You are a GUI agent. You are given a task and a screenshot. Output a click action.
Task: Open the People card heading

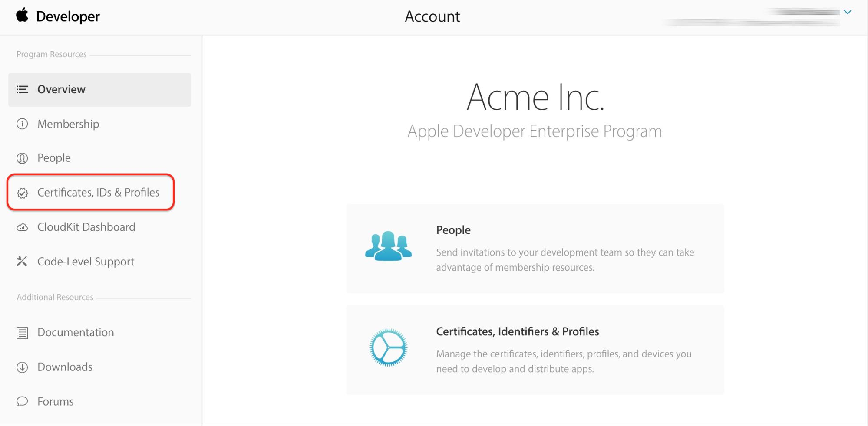[x=453, y=230]
